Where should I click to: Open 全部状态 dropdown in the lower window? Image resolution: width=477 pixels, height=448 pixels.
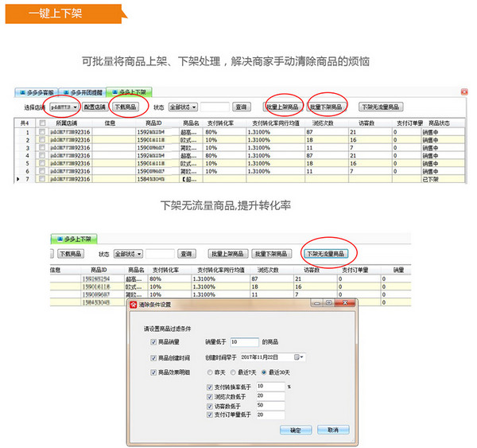(128, 254)
